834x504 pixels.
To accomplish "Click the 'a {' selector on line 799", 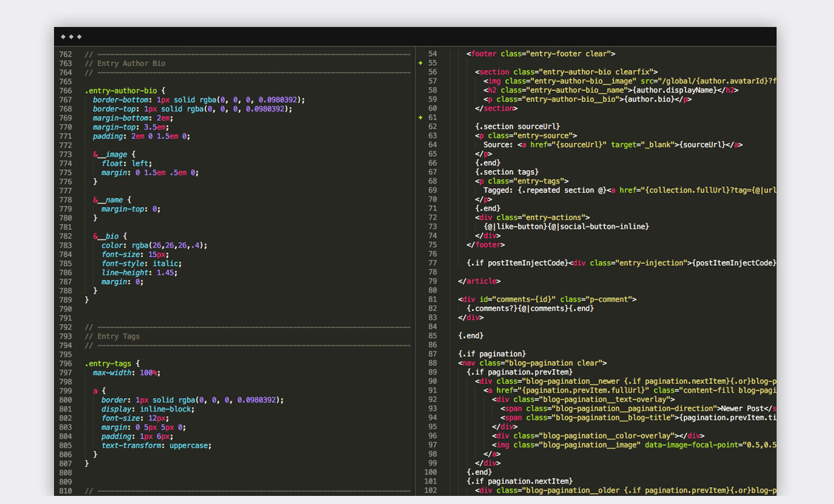I will tap(99, 391).
